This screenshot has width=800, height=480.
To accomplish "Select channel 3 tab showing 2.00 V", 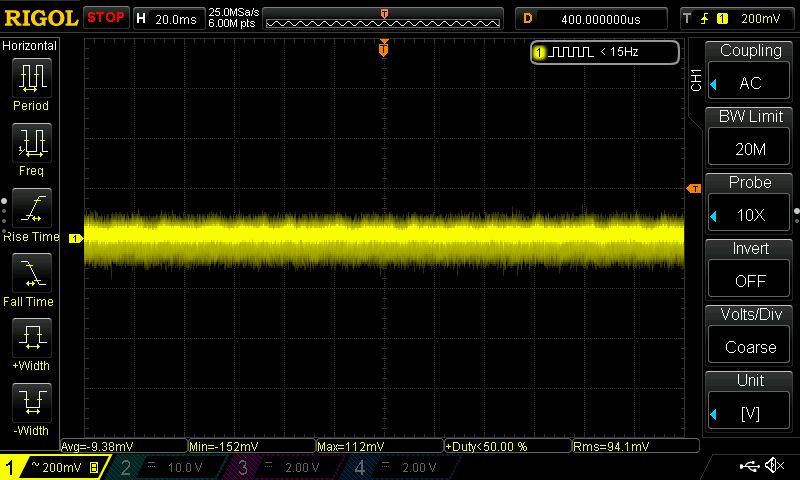I will click(282, 467).
